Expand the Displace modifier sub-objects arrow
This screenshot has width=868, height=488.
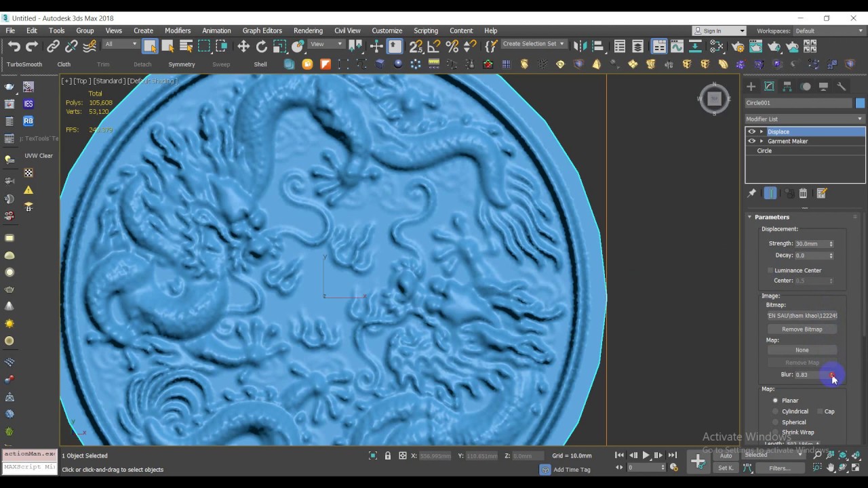pos(762,131)
